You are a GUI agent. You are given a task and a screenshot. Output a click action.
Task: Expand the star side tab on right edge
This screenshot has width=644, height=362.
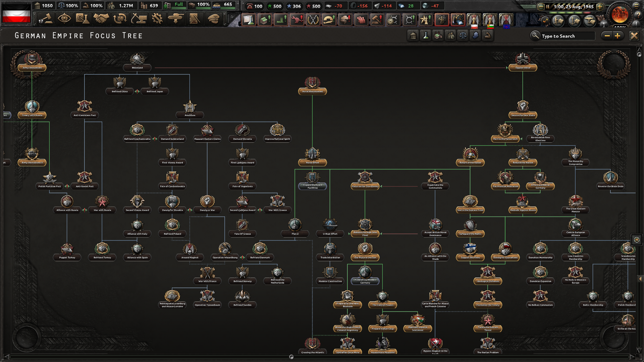637,240
